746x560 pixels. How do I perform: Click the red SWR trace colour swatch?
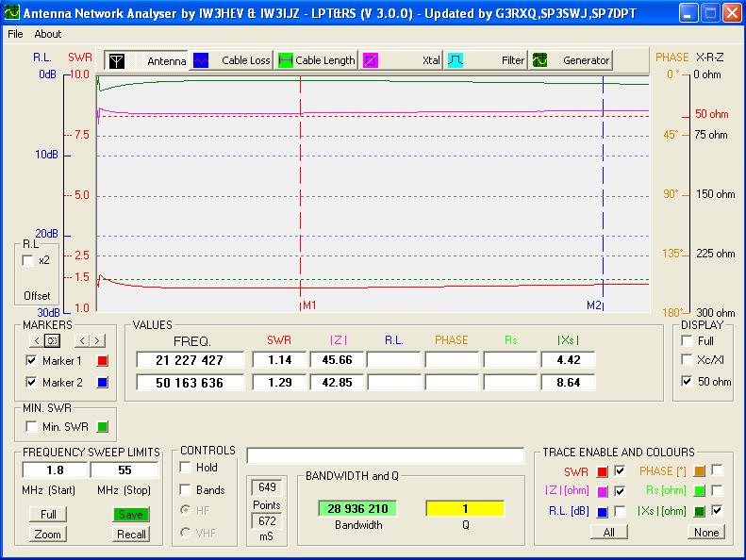click(x=602, y=471)
